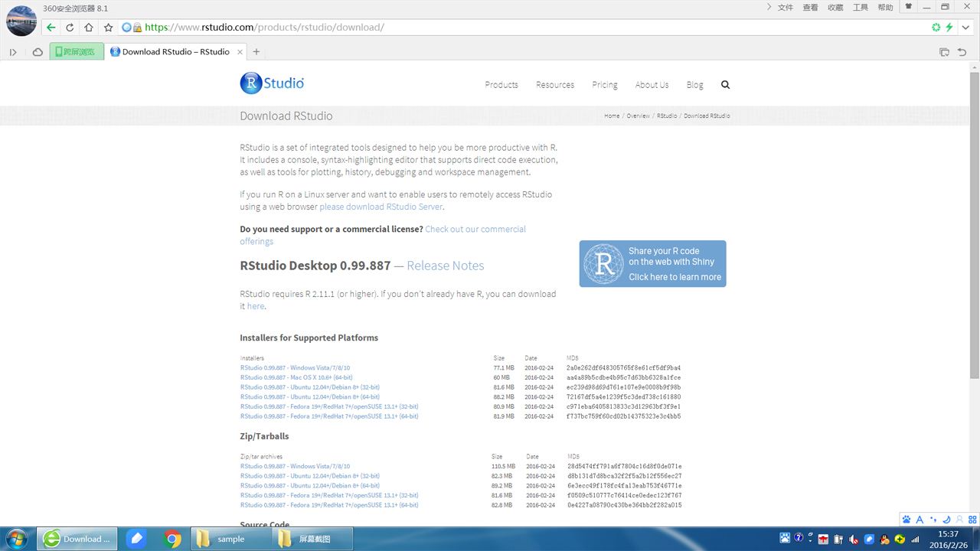Follow the 'please download RStudio Server' link
The width and height of the screenshot is (980, 551).
381,207
